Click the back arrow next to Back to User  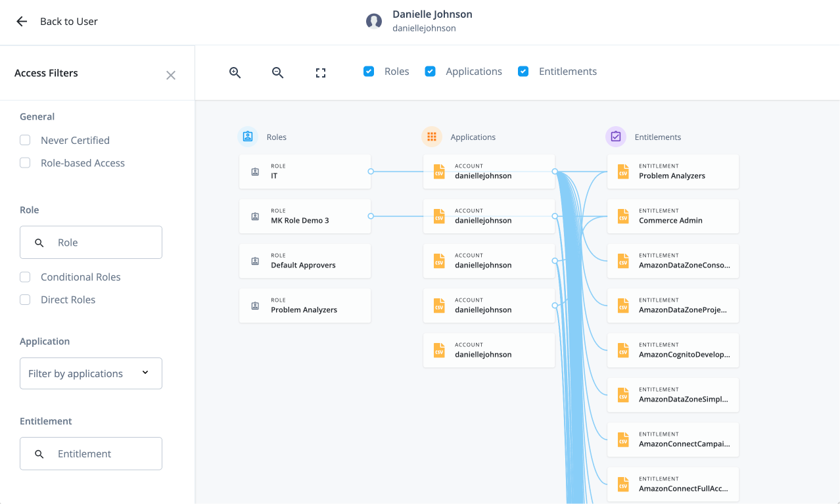pos(21,21)
